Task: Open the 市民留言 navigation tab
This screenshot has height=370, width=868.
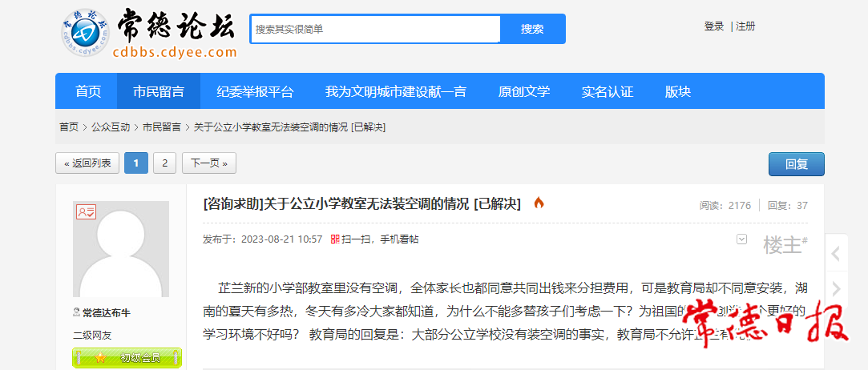Action: [x=159, y=91]
